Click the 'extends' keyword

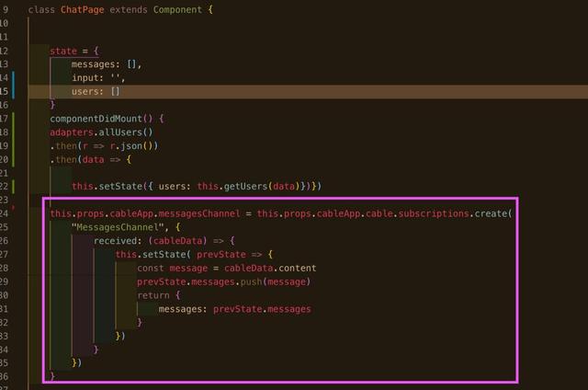(x=129, y=10)
